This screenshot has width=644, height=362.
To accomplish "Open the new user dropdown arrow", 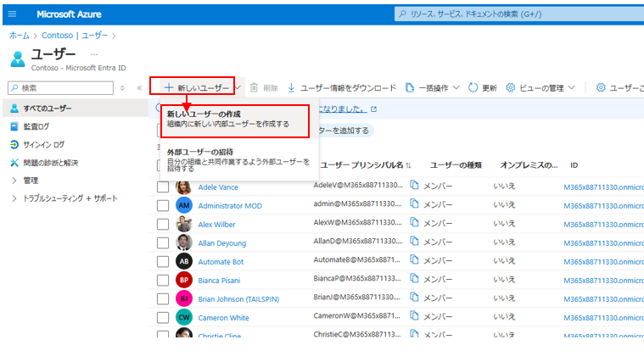I will [x=238, y=88].
